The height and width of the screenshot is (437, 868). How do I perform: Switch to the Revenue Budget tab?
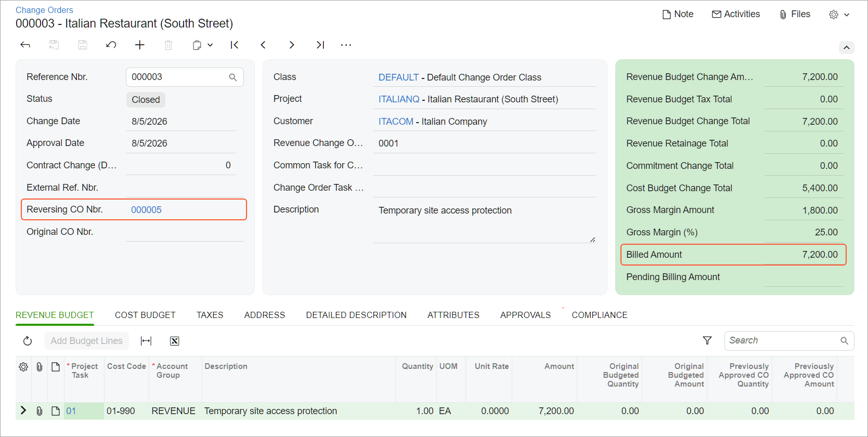pyautogui.click(x=55, y=315)
